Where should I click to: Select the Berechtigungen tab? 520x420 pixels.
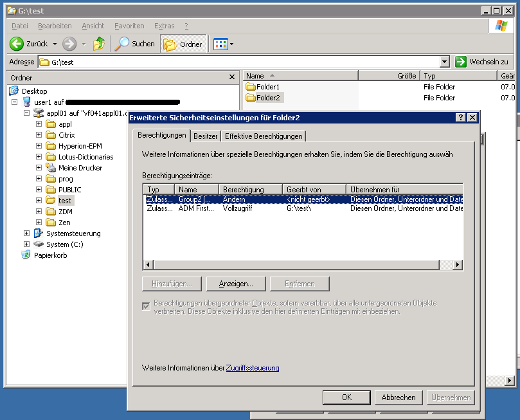pos(162,135)
